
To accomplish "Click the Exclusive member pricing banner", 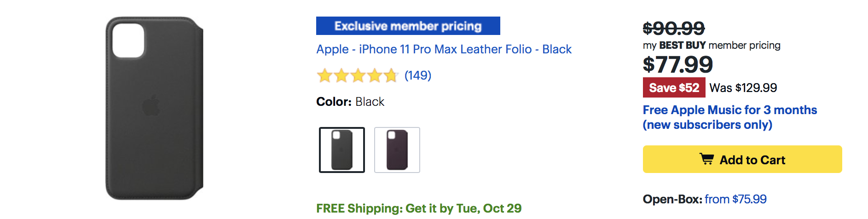I will tap(408, 26).
